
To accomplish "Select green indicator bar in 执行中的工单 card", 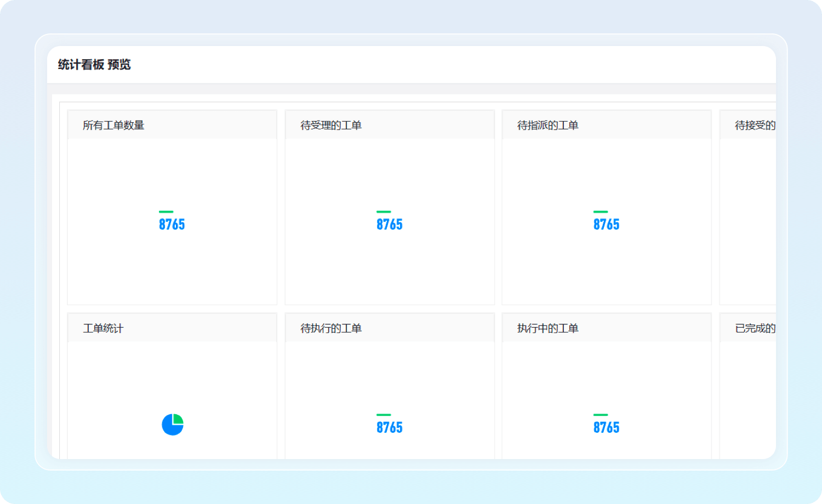I will click(x=601, y=415).
